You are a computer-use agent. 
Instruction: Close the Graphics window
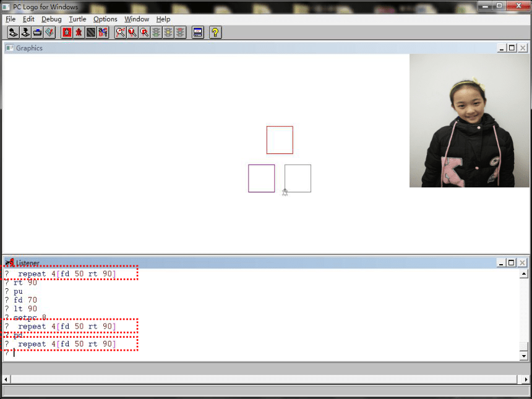(523, 48)
